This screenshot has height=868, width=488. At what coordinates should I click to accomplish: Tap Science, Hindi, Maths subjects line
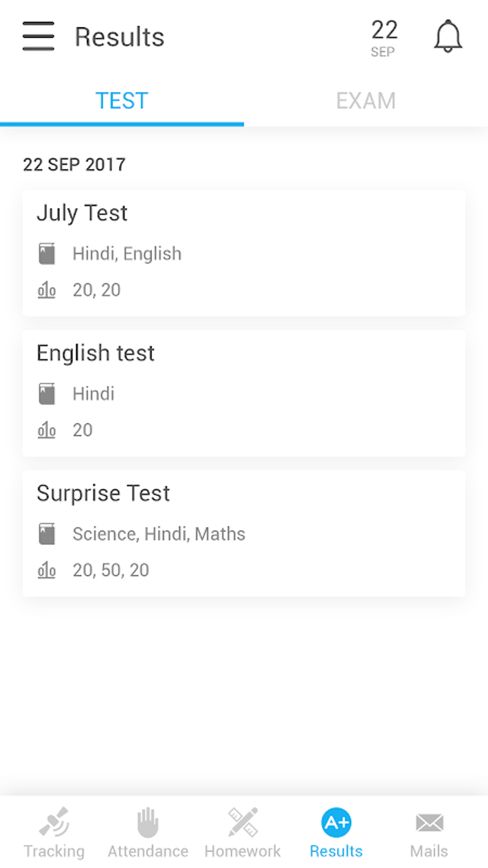tap(159, 534)
